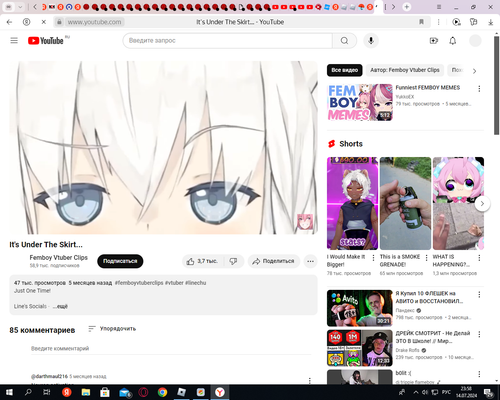Open notifications bell
The height and width of the screenshot is (400, 500).
[453, 41]
